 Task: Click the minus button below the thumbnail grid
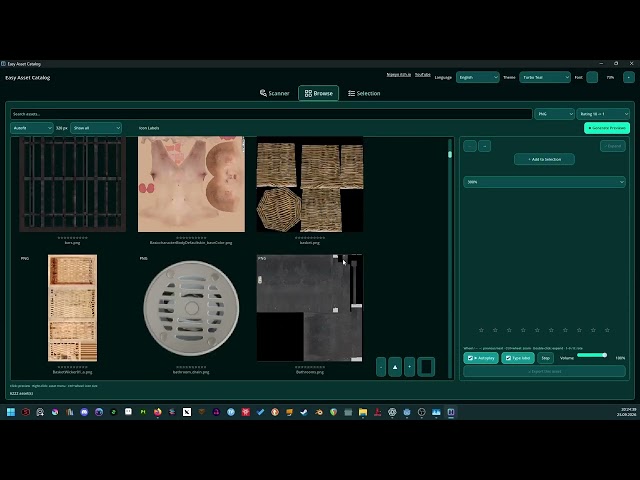[381, 367]
